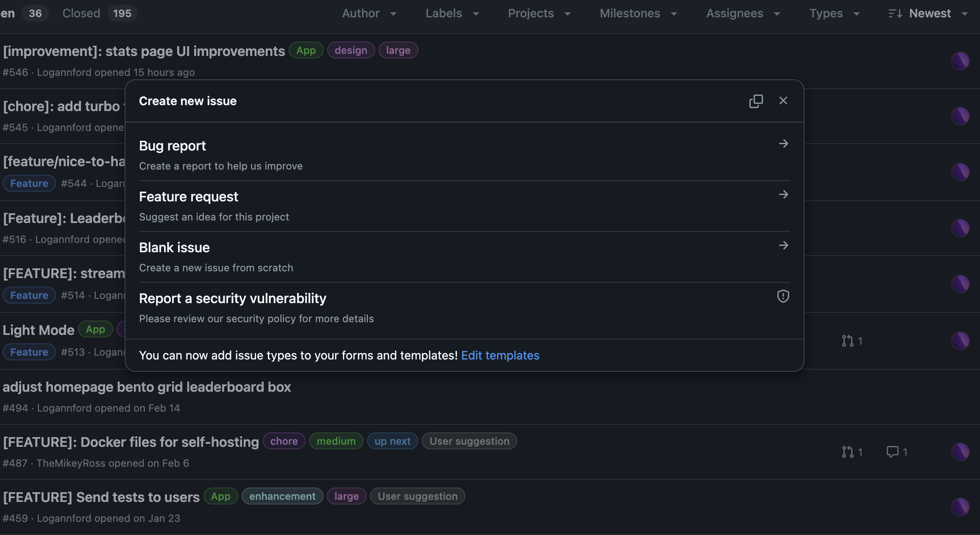Open the Milestones filter dropdown
This screenshot has width=980, height=535.
[x=638, y=14]
